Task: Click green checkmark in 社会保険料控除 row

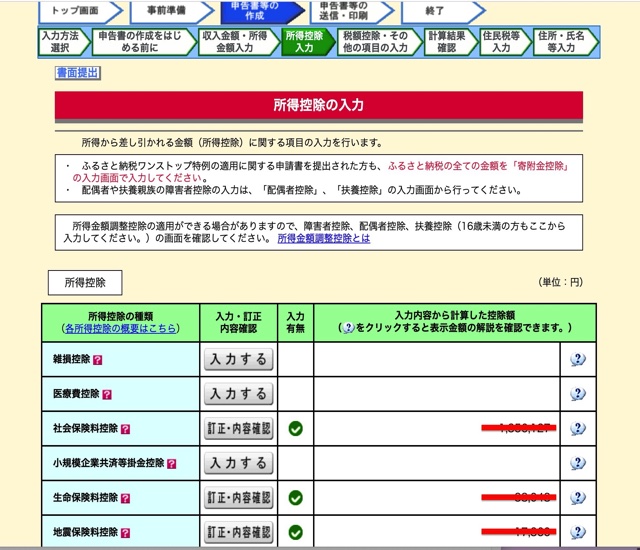Action: [295, 429]
